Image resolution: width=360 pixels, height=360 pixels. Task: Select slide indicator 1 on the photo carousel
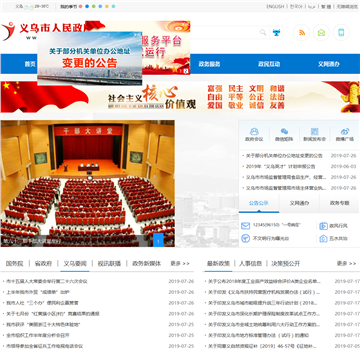(158, 240)
